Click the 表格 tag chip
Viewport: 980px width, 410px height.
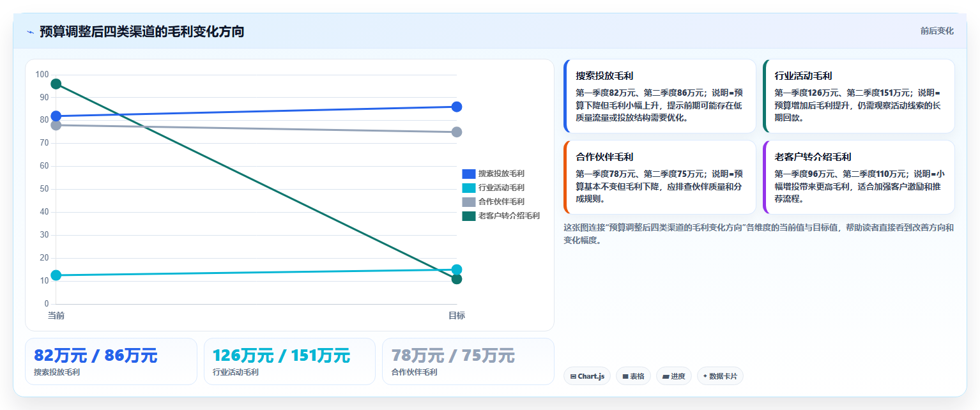click(633, 376)
